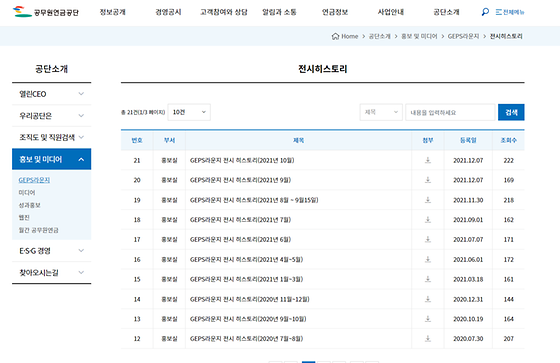The image size is (560, 363).
Task: Expand 조직도 및 직원검색 sidebar section
Action: pos(51,137)
